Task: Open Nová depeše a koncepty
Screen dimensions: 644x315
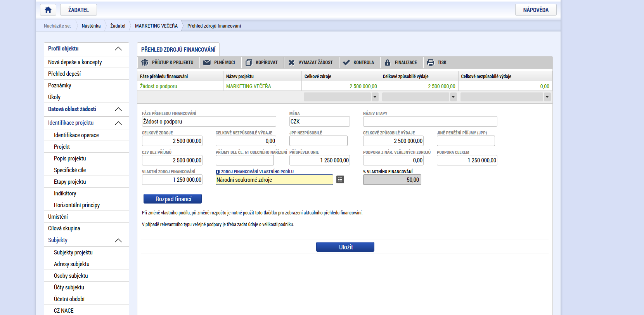Action: [87, 62]
